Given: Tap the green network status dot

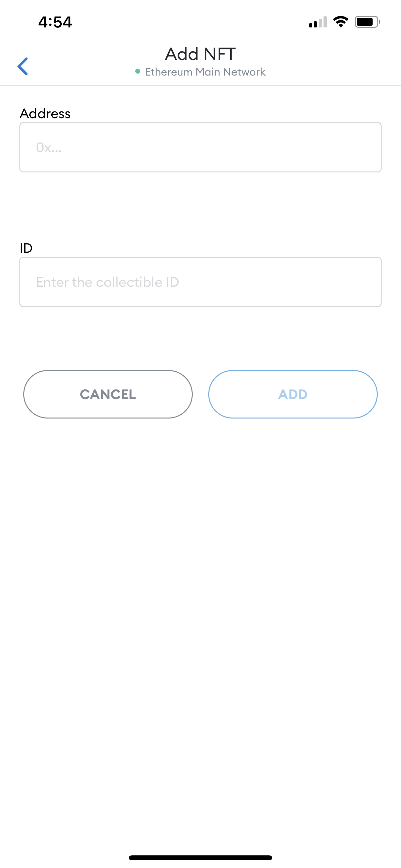Looking at the screenshot, I should 138,71.
